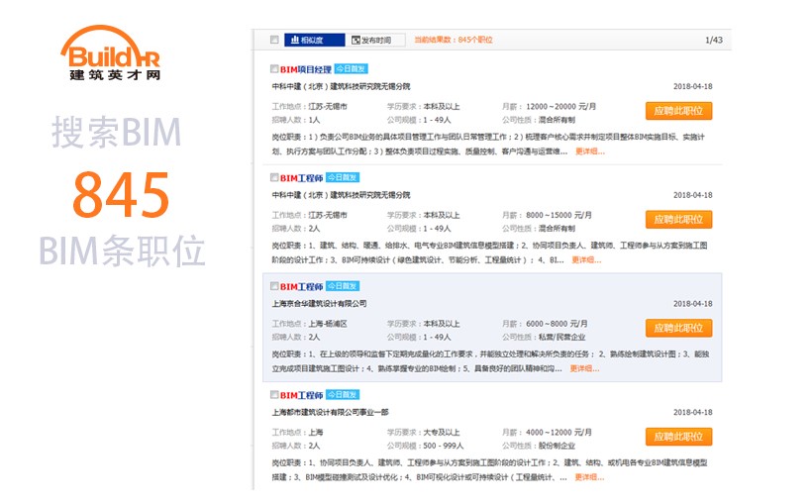
Task: Open 更详细 link of the 8000~15000 job
Action: (x=586, y=260)
